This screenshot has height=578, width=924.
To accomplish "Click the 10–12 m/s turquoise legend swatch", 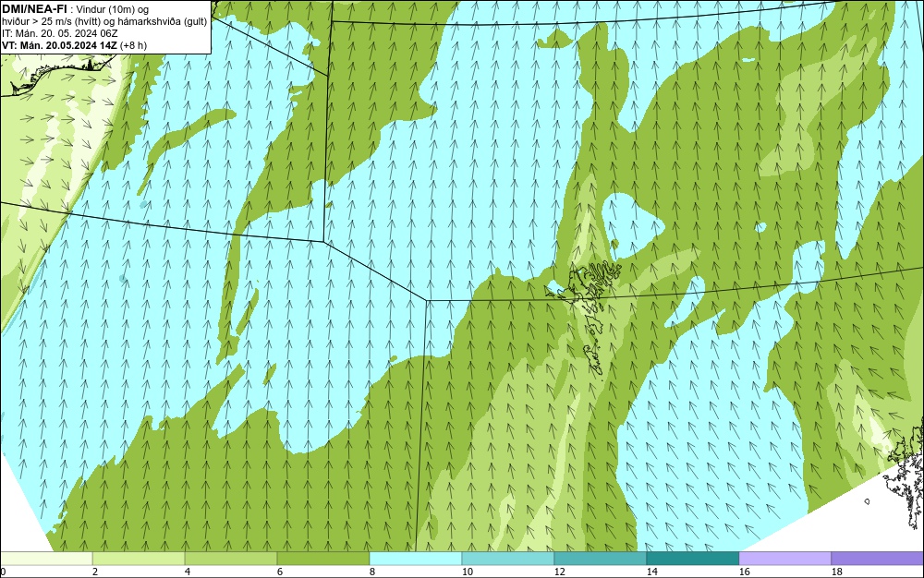I will click(x=508, y=559).
